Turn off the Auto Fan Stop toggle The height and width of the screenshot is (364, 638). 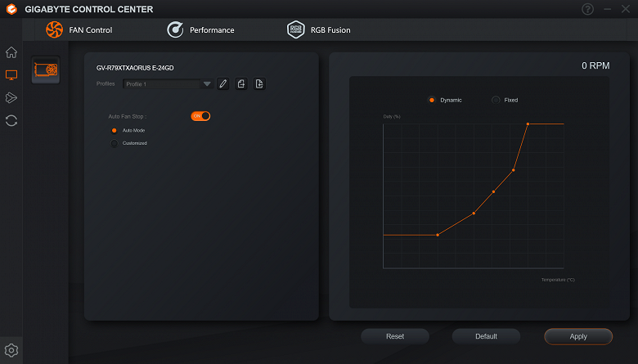pos(200,116)
